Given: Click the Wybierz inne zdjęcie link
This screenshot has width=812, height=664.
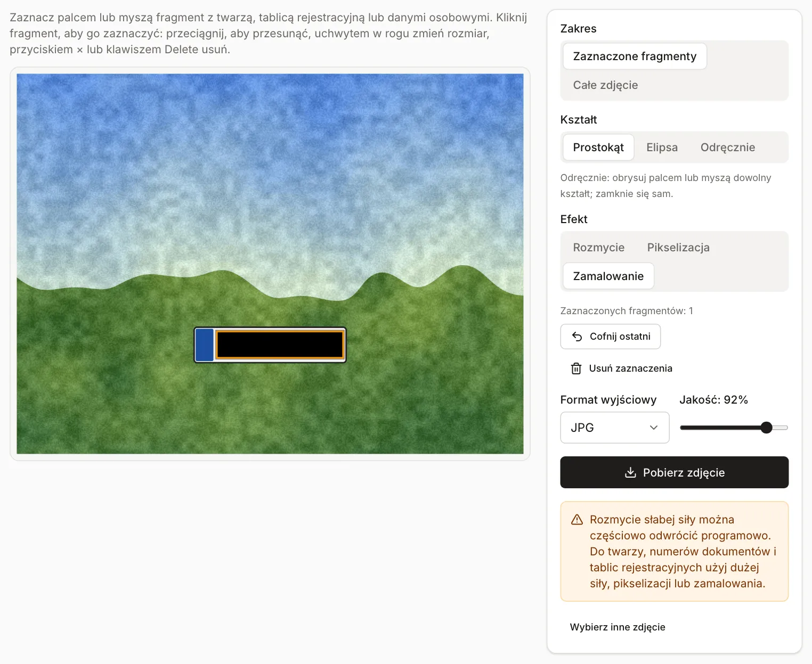Looking at the screenshot, I should pyautogui.click(x=618, y=627).
